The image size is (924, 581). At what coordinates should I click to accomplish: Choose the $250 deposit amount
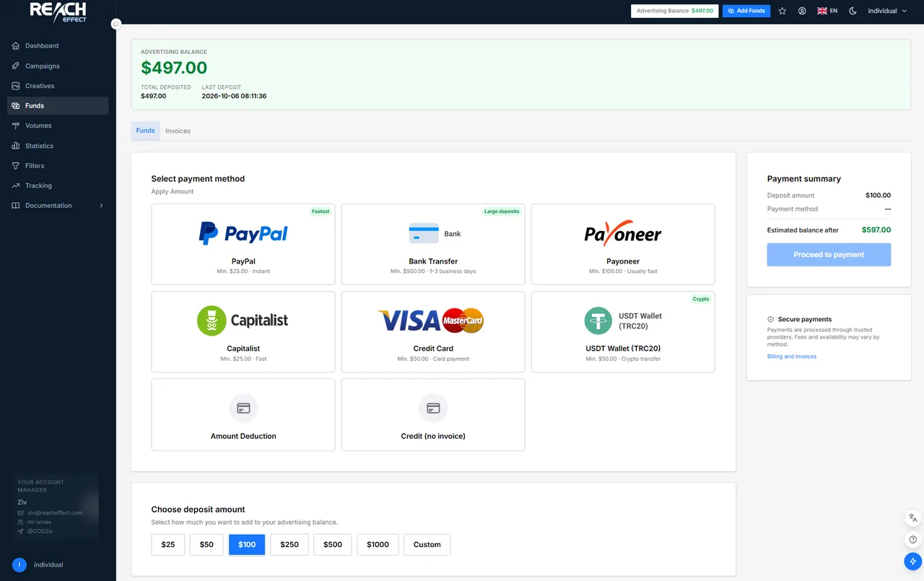click(289, 544)
